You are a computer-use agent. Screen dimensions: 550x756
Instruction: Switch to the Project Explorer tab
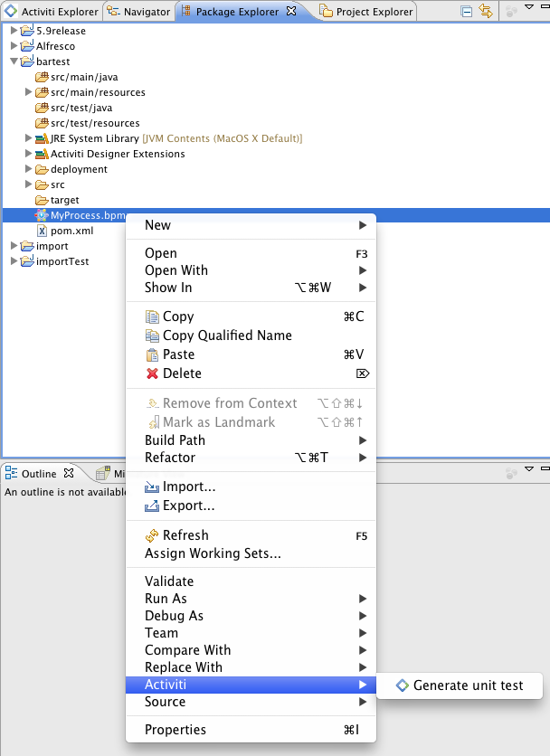point(375,11)
